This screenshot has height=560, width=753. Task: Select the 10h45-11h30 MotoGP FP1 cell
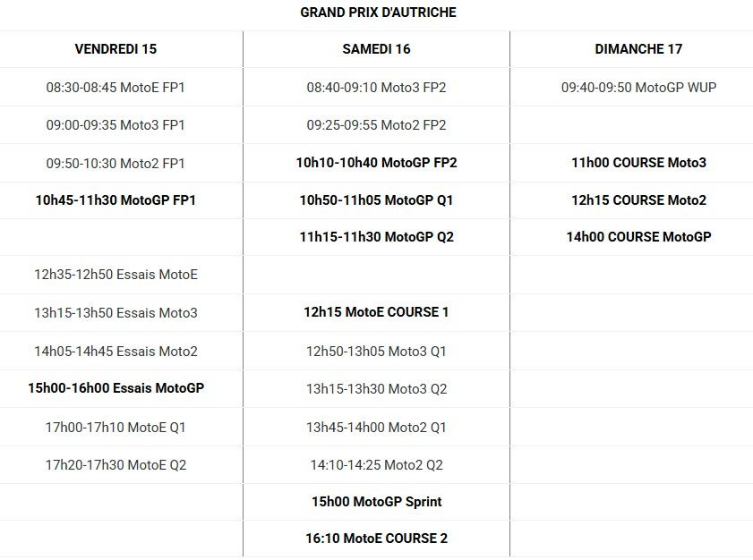[116, 200]
